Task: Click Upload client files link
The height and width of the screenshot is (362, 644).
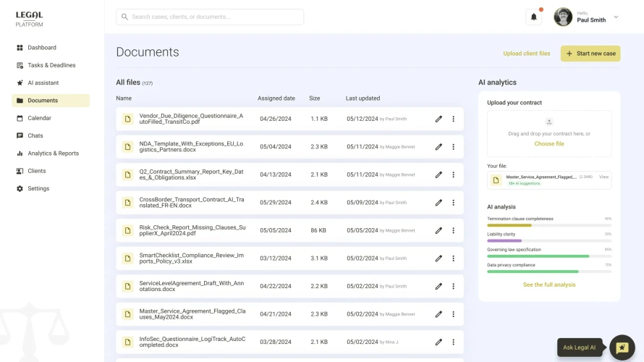Action: [x=527, y=54]
